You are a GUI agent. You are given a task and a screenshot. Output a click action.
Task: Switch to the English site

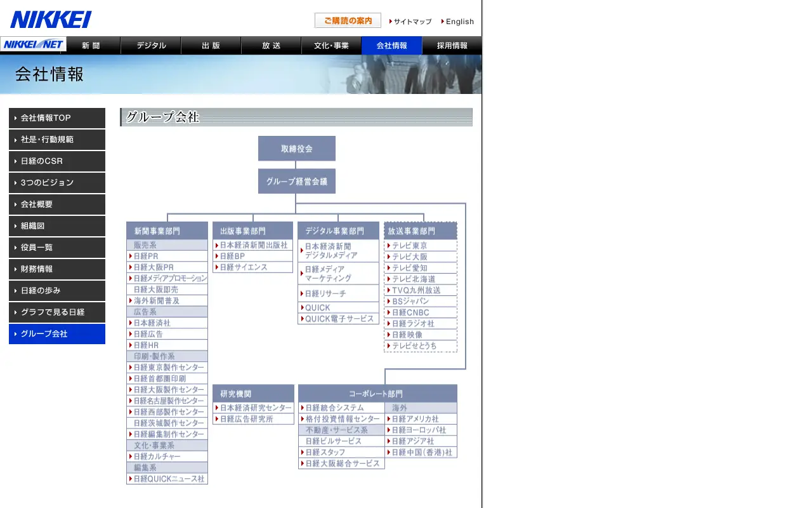[x=457, y=22]
